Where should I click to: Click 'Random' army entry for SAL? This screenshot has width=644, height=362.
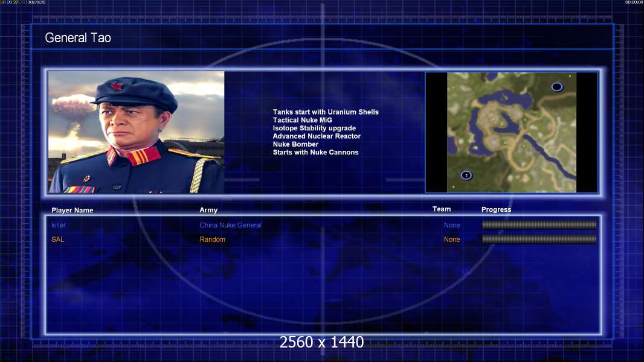[212, 240]
